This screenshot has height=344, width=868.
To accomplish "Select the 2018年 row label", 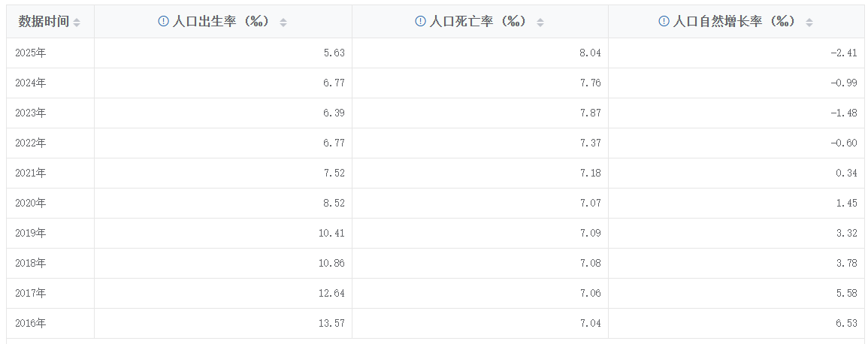I will 31,263.
